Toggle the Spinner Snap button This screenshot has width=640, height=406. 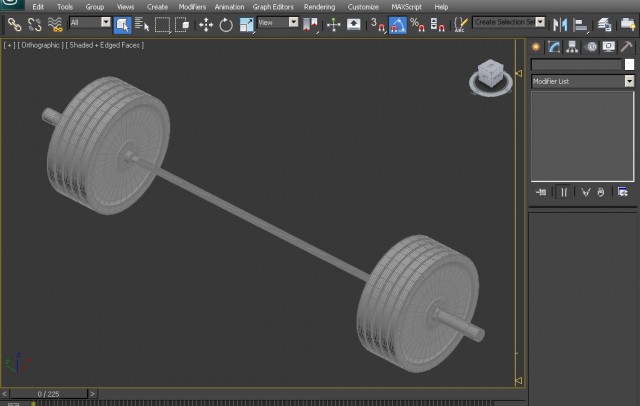point(437,25)
